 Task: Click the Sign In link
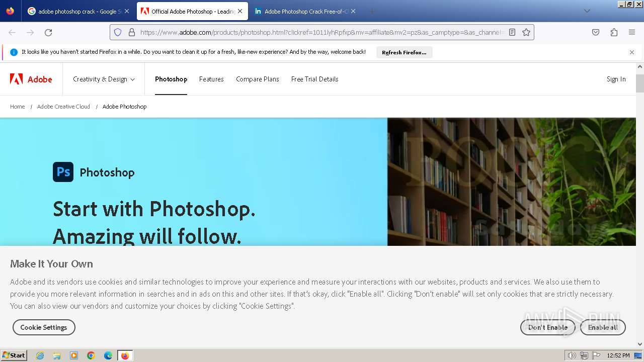point(616,79)
